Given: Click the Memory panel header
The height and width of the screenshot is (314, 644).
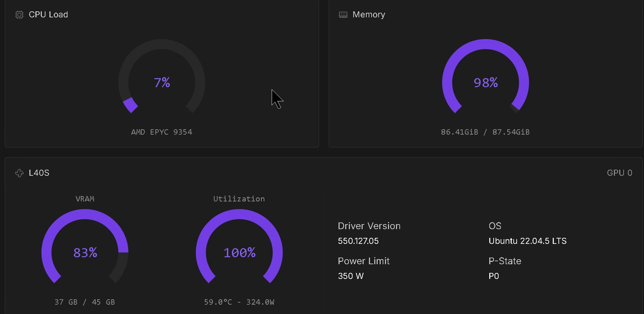Looking at the screenshot, I should pyautogui.click(x=369, y=15).
